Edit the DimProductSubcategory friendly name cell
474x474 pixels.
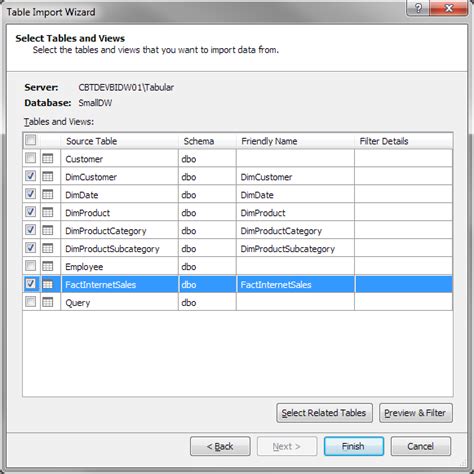coord(295,249)
